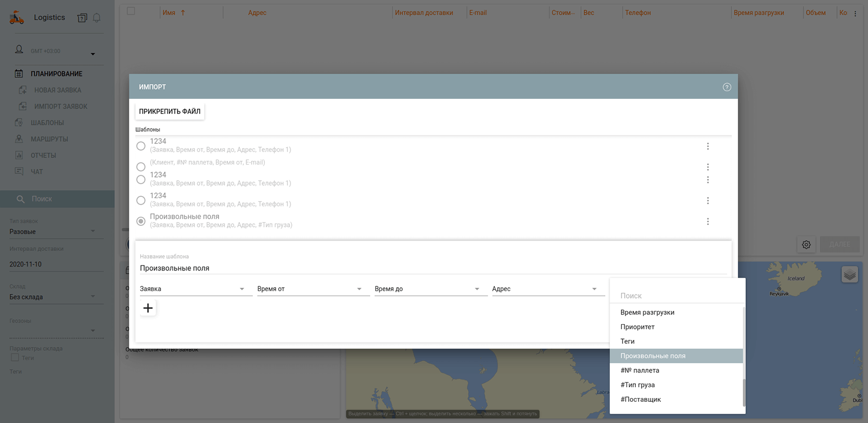The image size is (868, 423).
Task: Open the Время до dropdown
Action: (477, 289)
